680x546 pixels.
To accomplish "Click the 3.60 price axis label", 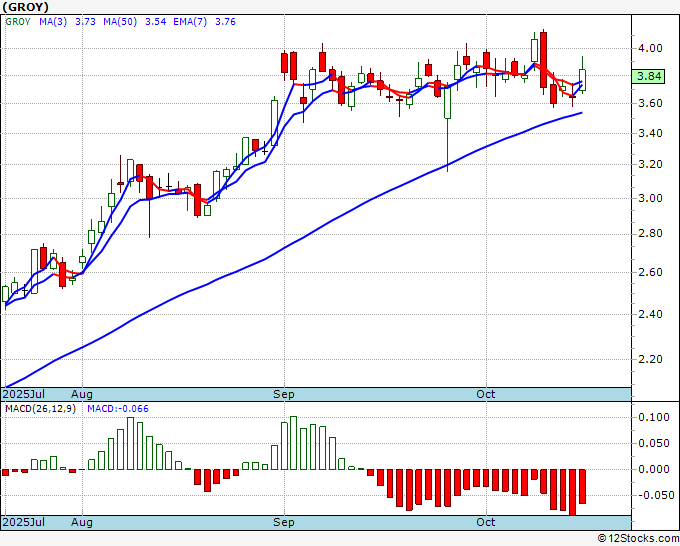I will point(650,103).
